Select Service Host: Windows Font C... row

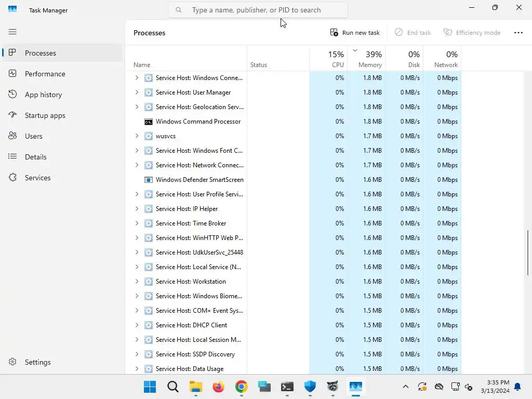(x=293, y=151)
